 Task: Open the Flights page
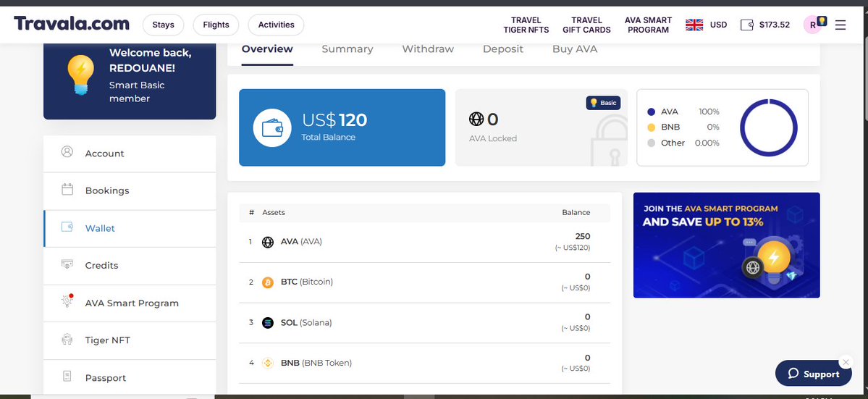click(x=216, y=25)
